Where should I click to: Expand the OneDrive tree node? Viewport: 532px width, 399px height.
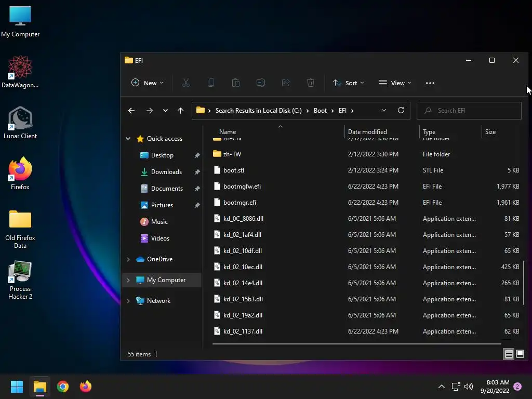128,259
